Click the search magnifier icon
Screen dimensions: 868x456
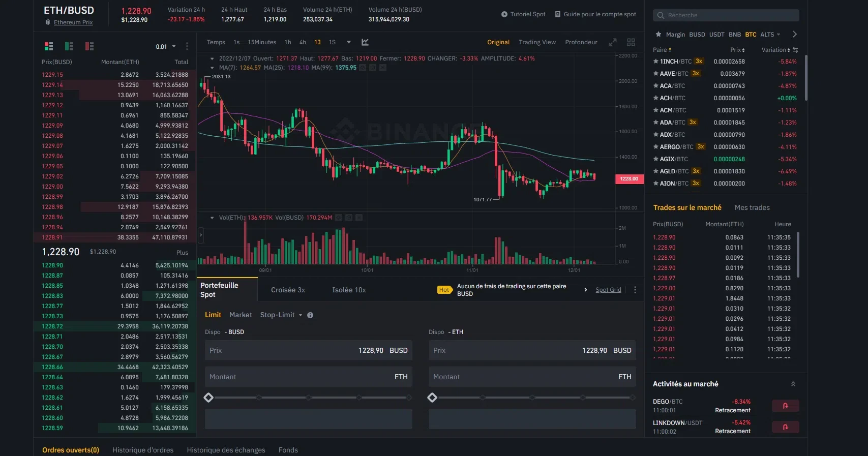(661, 15)
